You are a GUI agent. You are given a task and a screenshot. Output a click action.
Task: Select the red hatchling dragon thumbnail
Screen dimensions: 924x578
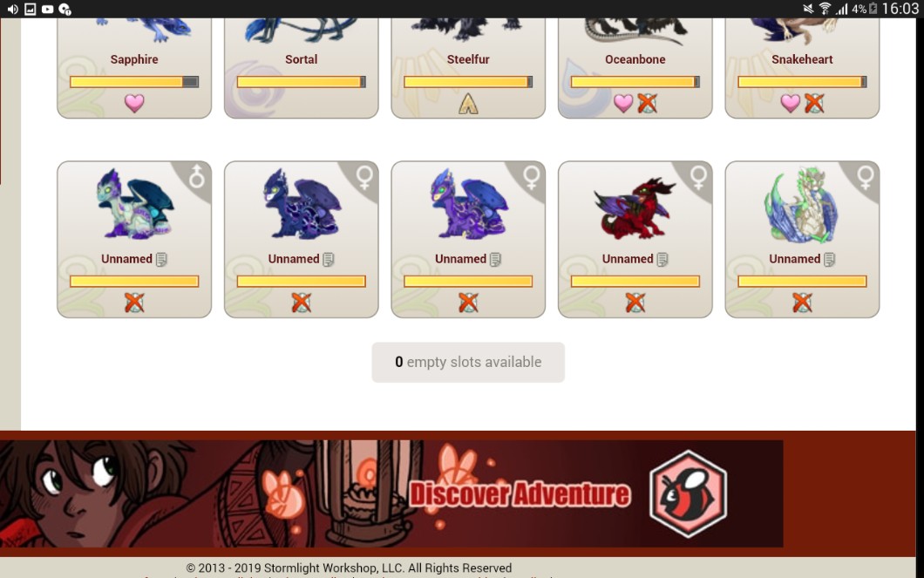[635, 207]
